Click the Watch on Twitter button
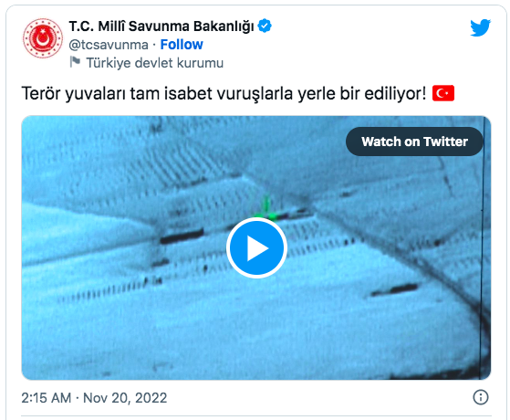Image resolution: width=510 pixels, height=420 pixels. tap(414, 142)
